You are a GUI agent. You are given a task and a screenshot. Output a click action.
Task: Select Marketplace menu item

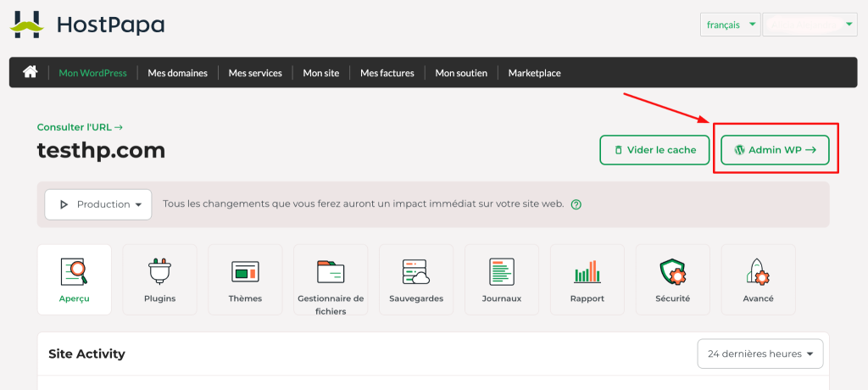[535, 73]
